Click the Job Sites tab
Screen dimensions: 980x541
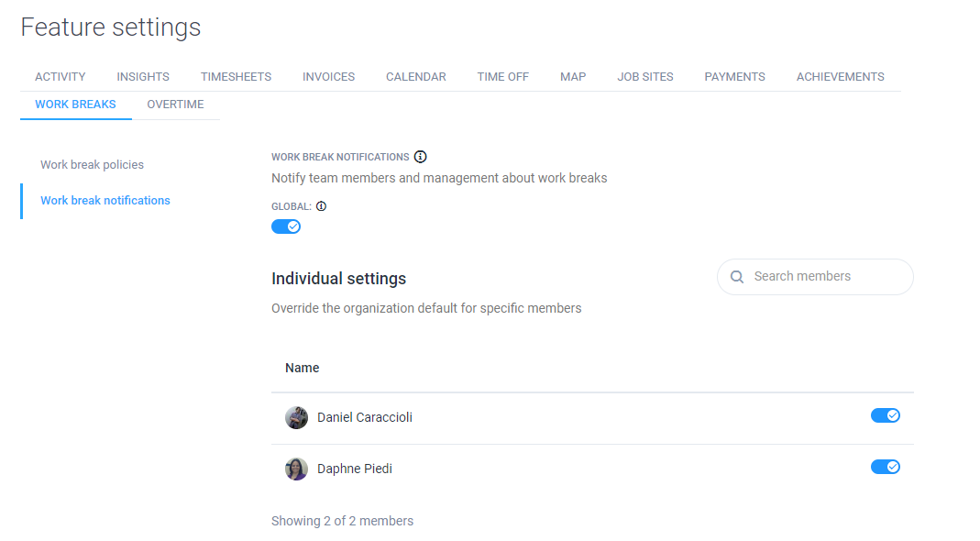[x=645, y=77]
